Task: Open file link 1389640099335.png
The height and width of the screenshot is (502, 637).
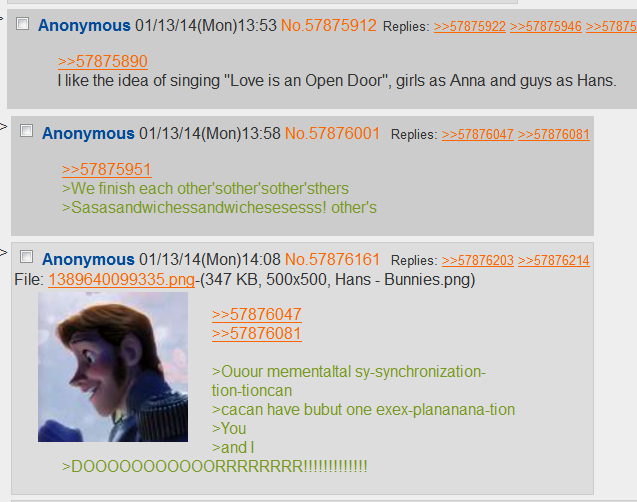Action: pyautogui.click(x=121, y=279)
